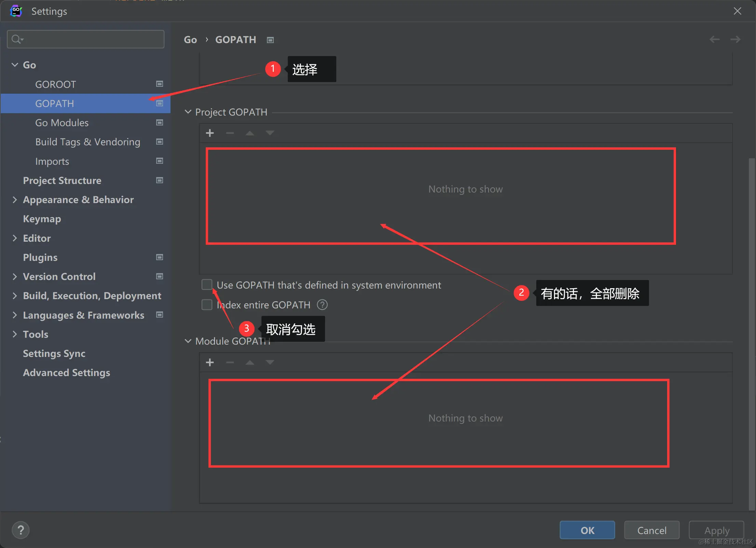756x548 pixels.
Task: Click the question mark help button at bottom left
Action: coord(21,530)
